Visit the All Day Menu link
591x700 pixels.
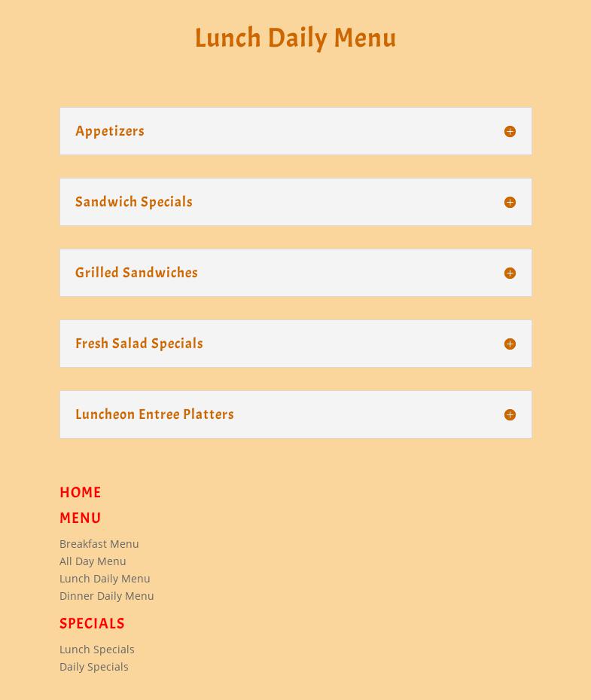tap(93, 561)
